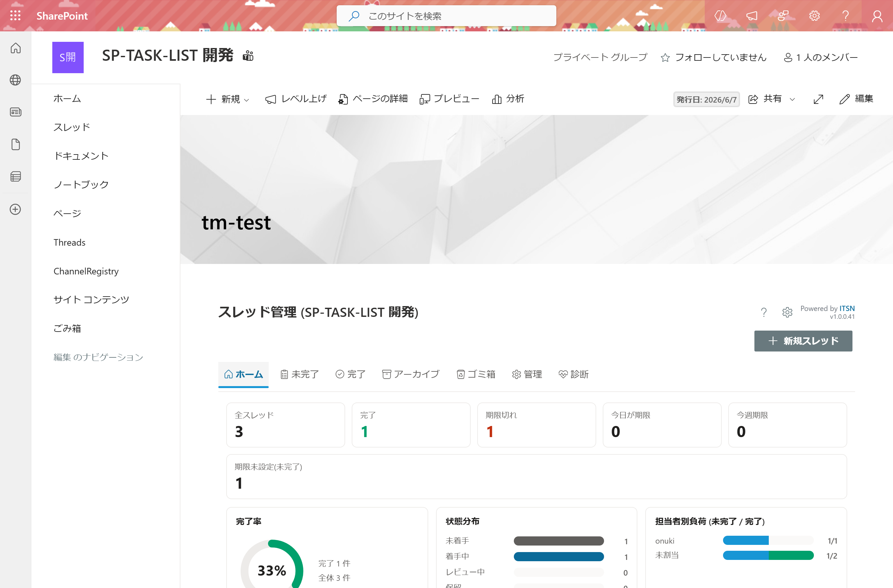Open the files icon in app bar
This screenshot has height=588, width=893.
click(x=15, y=144)
